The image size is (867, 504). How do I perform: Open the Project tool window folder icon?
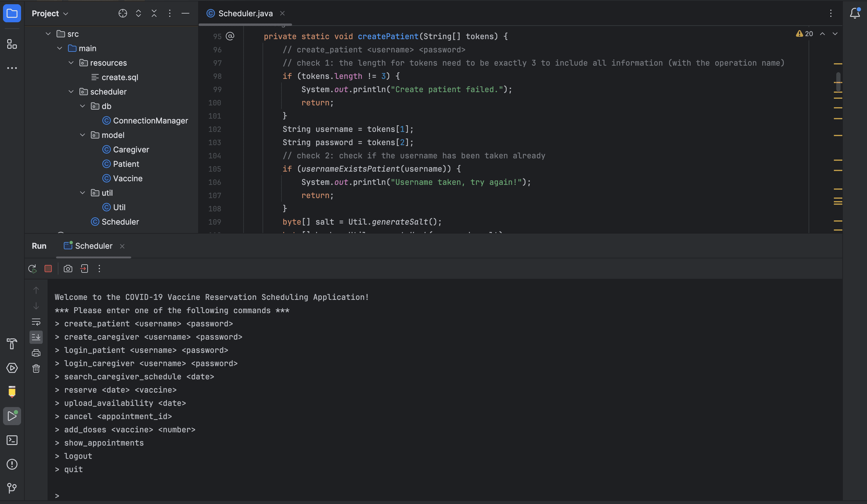point(12,14)
